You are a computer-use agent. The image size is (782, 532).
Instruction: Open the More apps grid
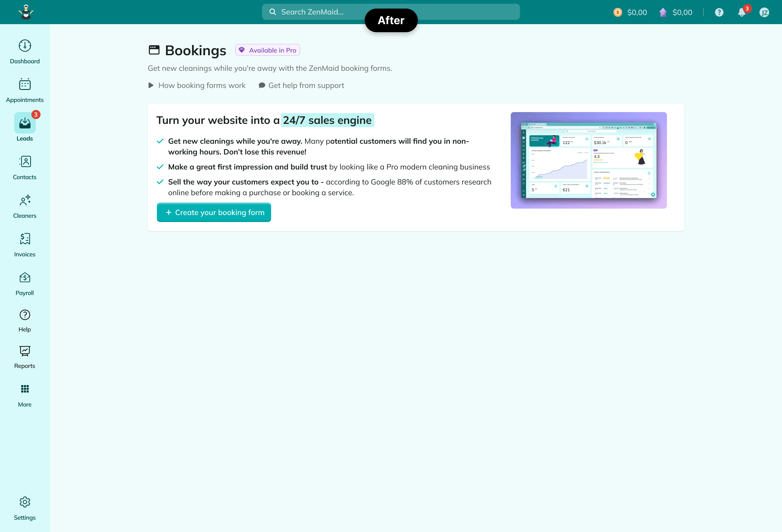click(x=25, y=396)
